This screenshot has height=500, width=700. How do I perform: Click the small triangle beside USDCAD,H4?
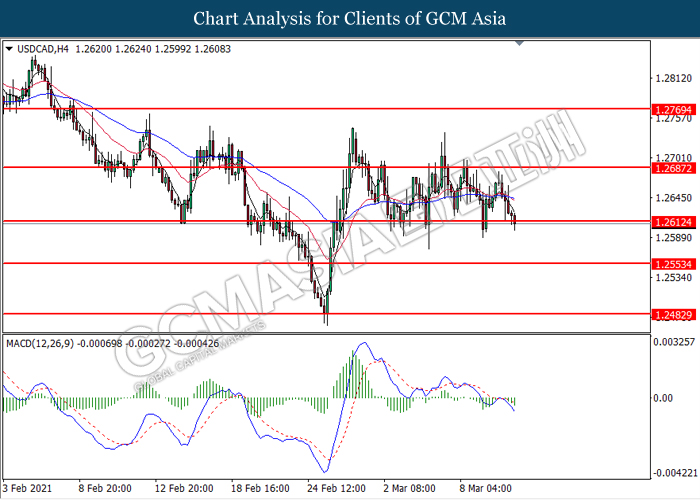point(9,46)
